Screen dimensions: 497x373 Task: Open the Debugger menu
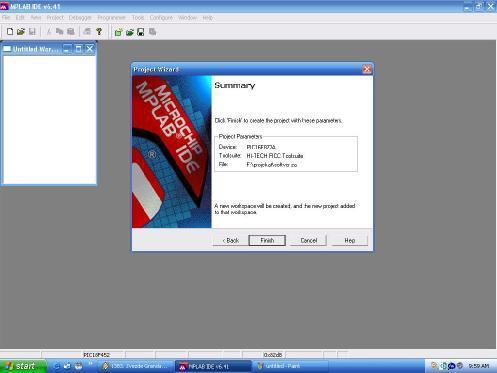click(x=80, y=18)
